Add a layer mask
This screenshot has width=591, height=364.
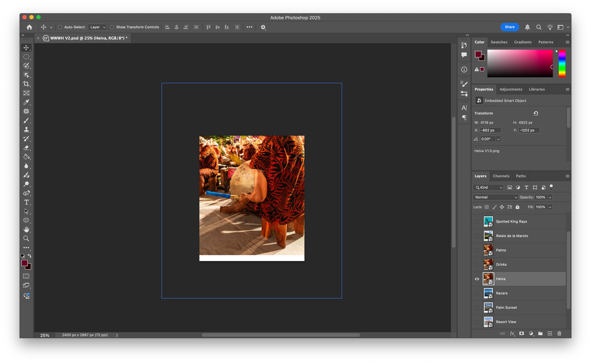[x=521, y=333]
